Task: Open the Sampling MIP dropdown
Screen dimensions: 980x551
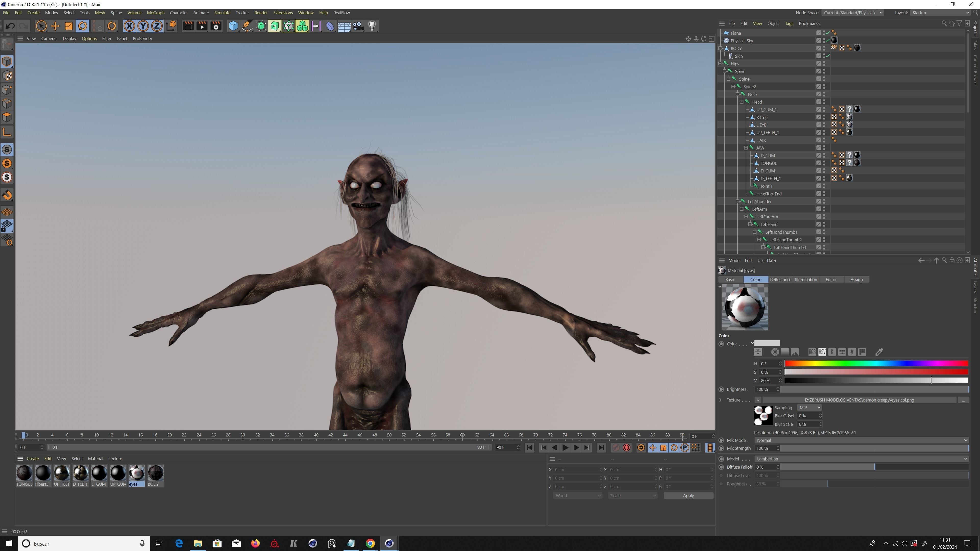Action: tap(809, 408)
